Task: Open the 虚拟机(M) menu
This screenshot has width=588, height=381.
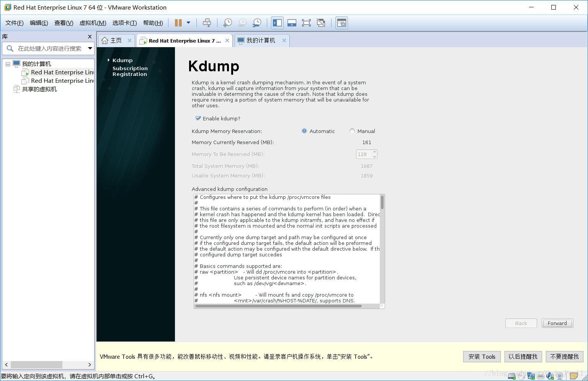Action: click(x=93, y=23)
